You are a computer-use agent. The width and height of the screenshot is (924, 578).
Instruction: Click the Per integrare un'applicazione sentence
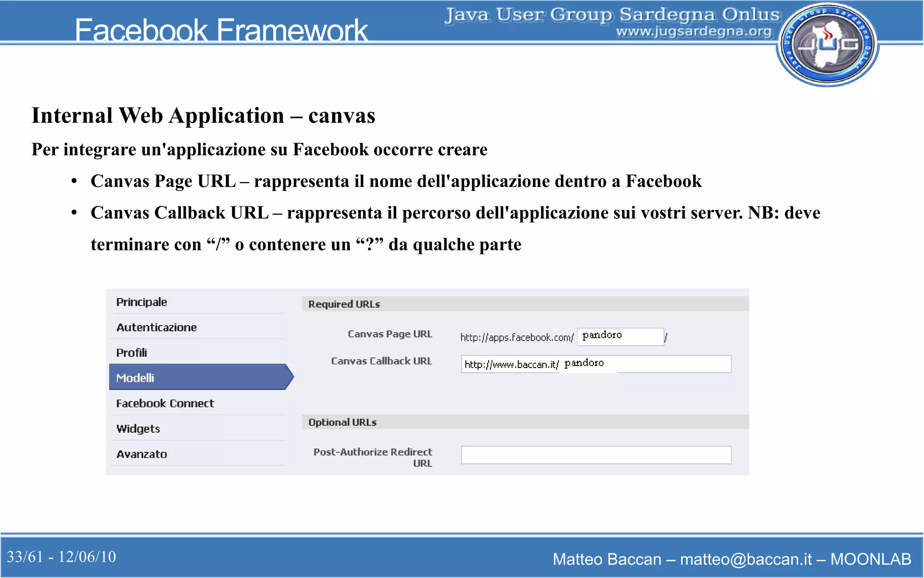coord(259,149)
